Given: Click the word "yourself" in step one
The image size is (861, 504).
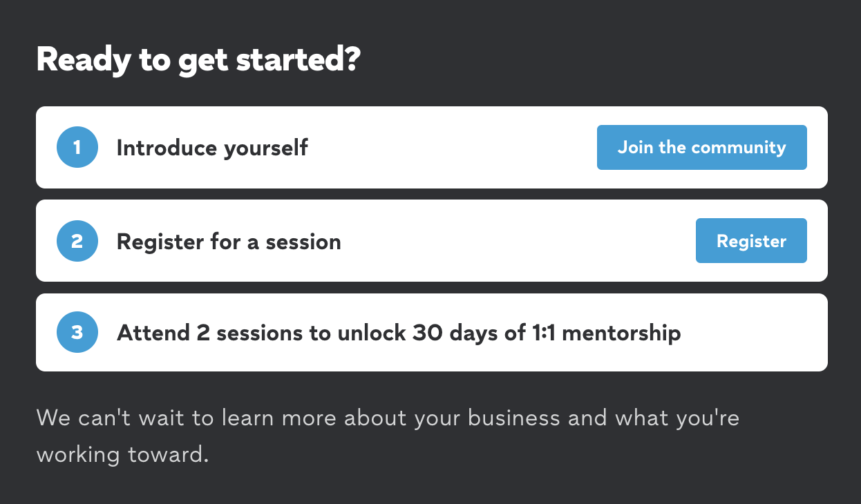Looking at the screenshot, I should tap(265, 148).
